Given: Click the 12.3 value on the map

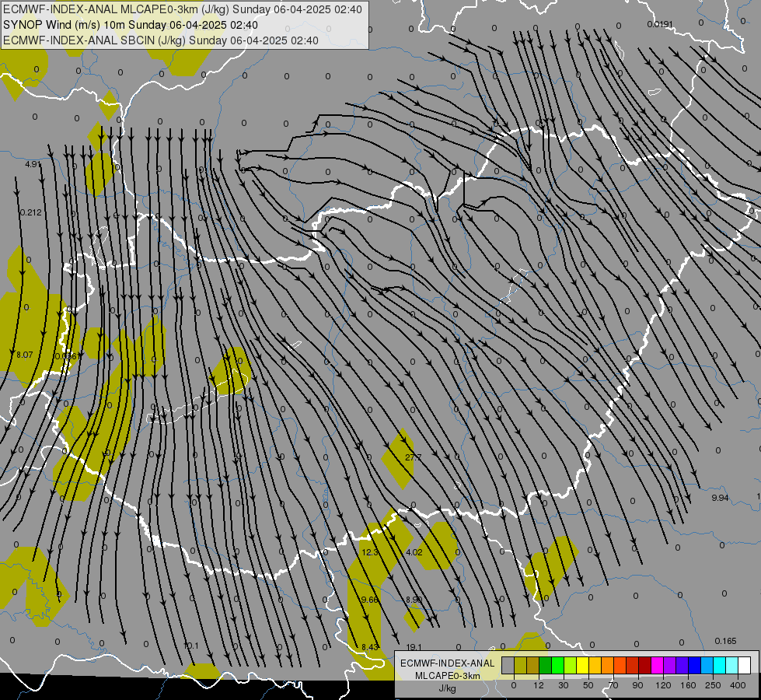Looking at the screenshot, I should (x=370, y=552).
